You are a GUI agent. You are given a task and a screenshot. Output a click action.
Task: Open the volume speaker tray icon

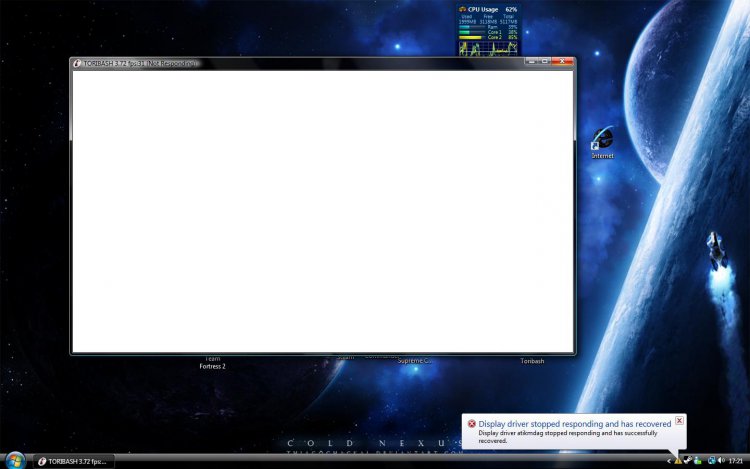click(x=721, y=460)
